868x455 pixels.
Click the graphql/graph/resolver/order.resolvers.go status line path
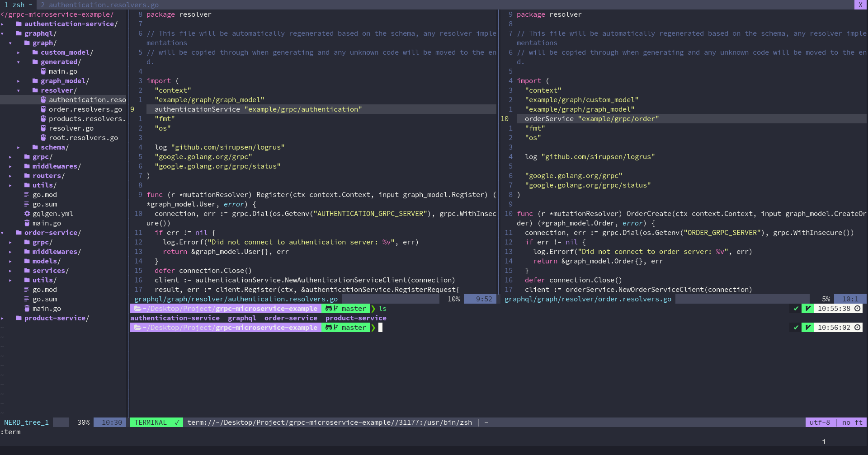[x=588, y=299]
